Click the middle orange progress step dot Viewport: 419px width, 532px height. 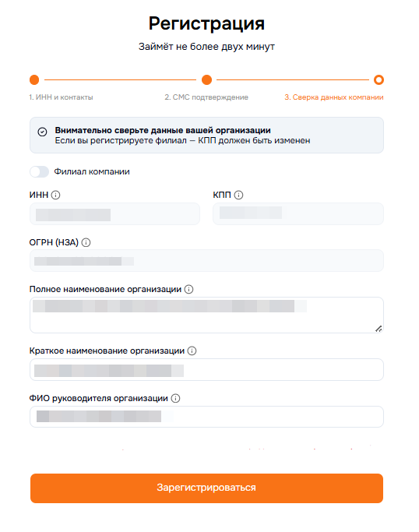click(206, 79)
